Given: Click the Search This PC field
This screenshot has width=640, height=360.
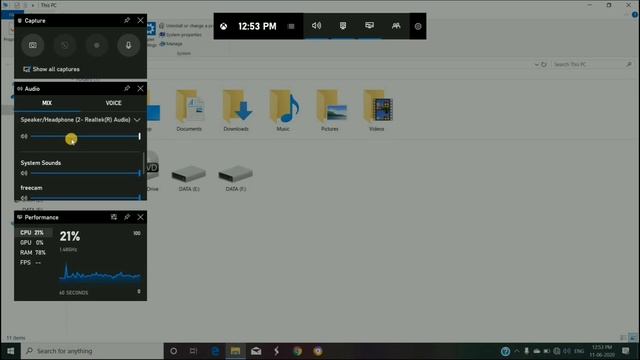Looking at the screenshot, I should point(592,64).
